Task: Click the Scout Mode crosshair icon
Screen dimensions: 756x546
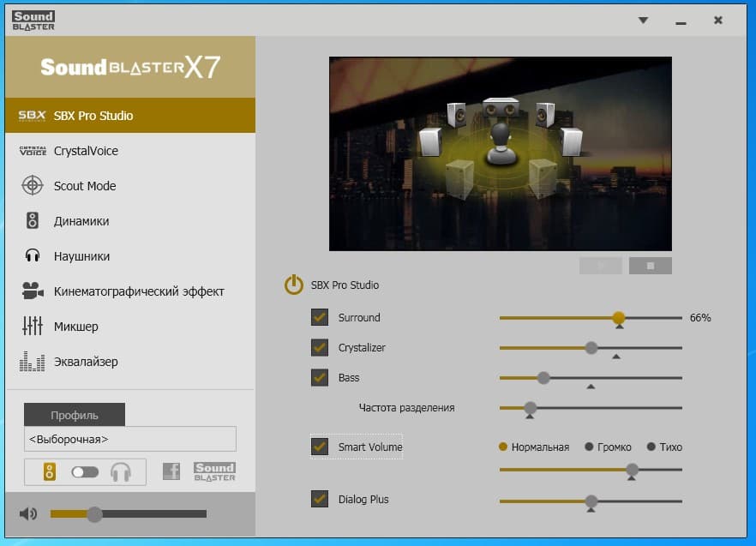Action: [33, 186]
